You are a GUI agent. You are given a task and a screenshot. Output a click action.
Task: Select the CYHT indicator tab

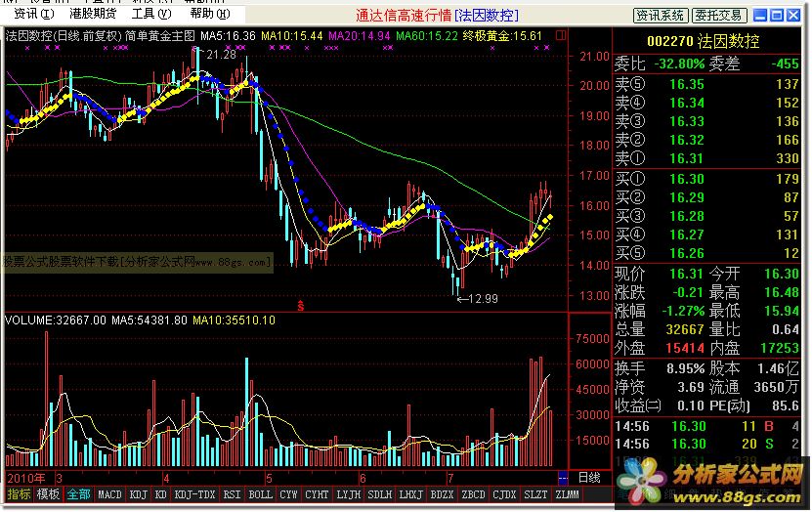coord(317,494)
